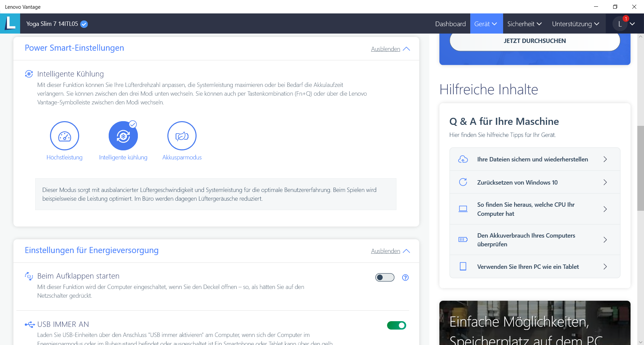644x345 pixels.
Task: Open Verwenden Sie Ihren PC wie ein Tablet arrow
Action: (x=605, y=266)
